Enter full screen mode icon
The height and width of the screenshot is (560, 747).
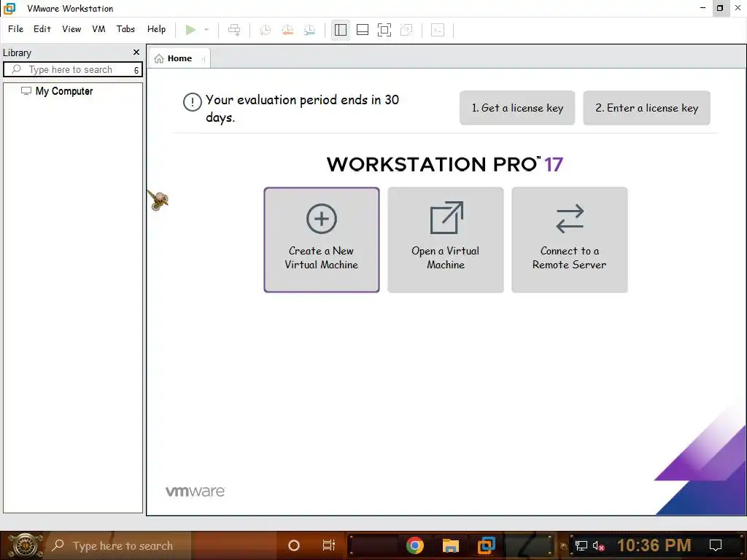click(x=384, y=30)
